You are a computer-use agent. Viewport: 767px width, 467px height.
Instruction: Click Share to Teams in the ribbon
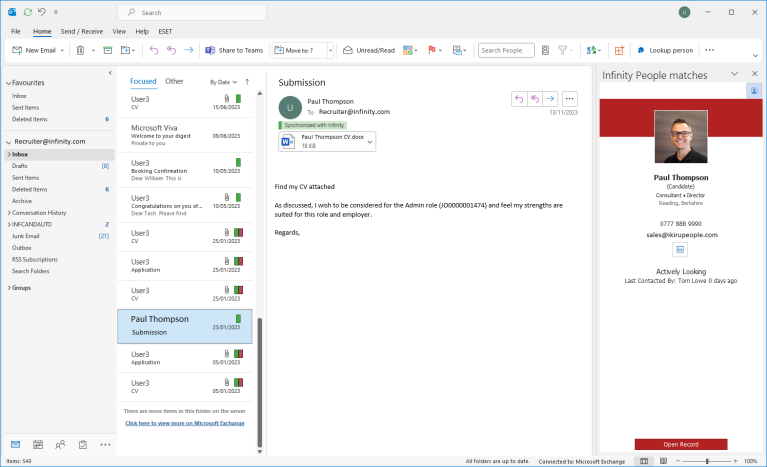(233, 50)
